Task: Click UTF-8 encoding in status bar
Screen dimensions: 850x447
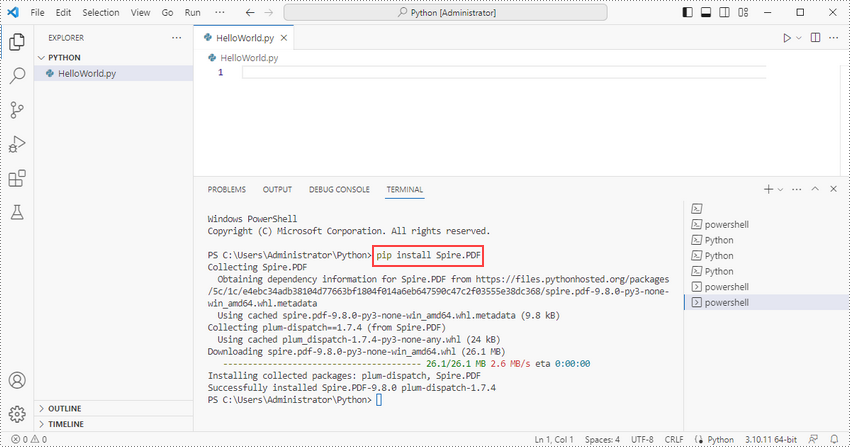Action: click(642, 439)
